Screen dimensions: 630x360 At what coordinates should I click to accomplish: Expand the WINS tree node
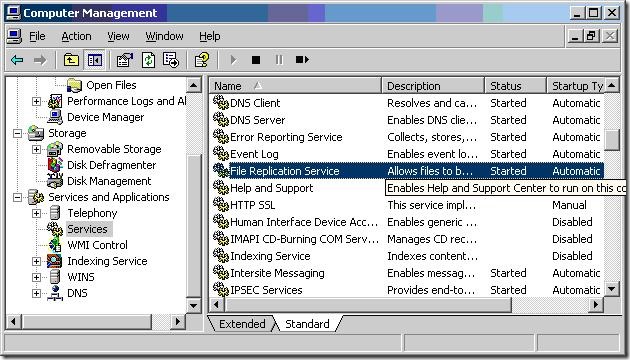36,278
